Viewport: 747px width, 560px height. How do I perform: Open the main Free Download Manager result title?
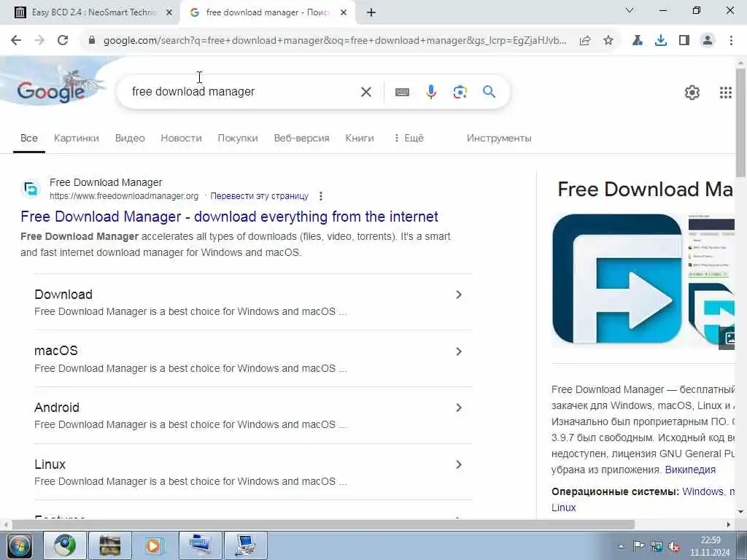(x=229, y=217)
